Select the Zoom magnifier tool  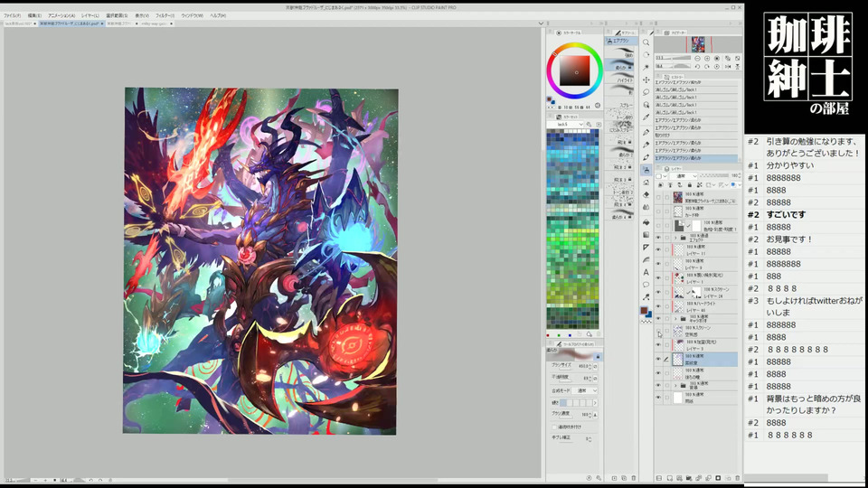pos(646,42)
